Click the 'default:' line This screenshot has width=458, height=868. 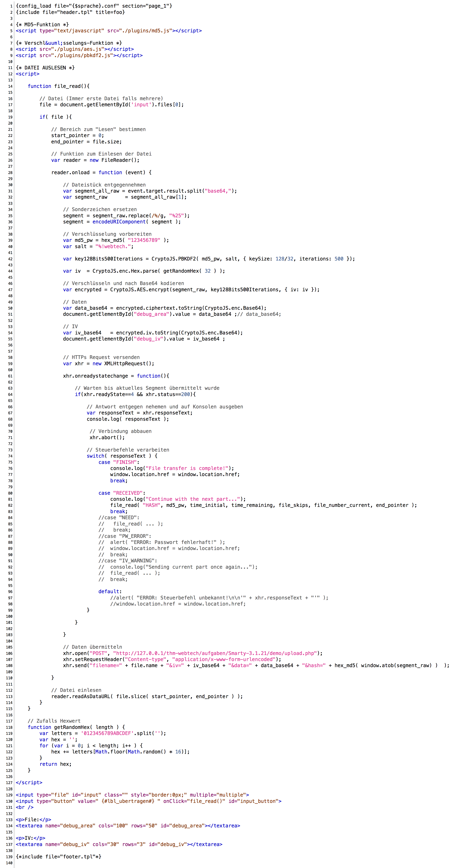pos(110,591)
